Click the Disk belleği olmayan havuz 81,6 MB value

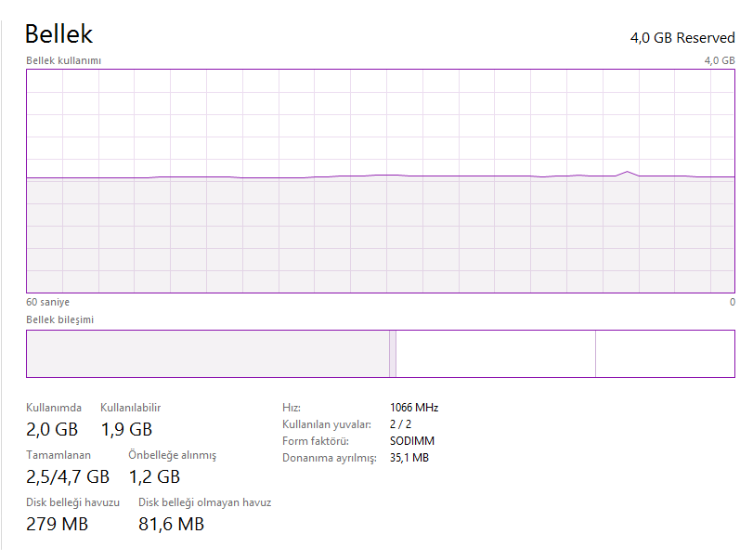coord(171,525)
